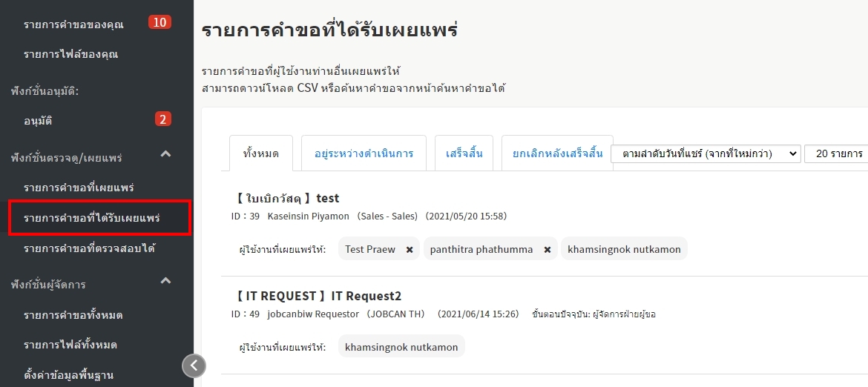Collapse the sidebar with arrow button

coord(194,365)
